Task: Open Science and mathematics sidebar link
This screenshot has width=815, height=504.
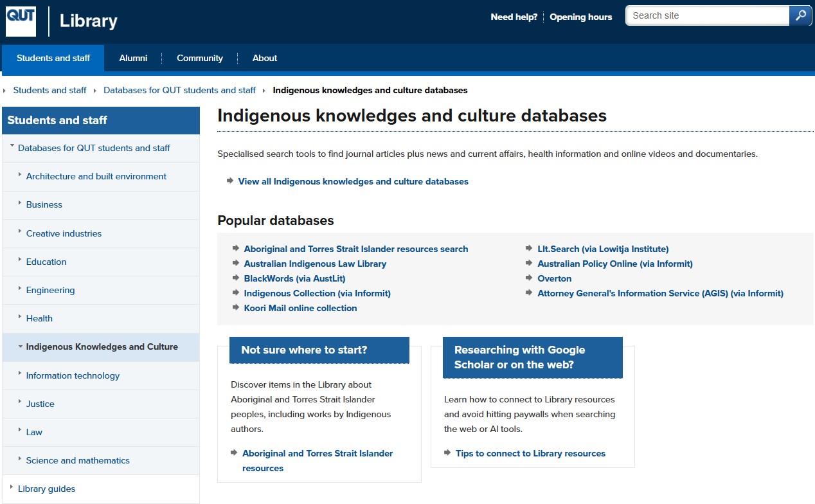Action: tap(78, 460)
